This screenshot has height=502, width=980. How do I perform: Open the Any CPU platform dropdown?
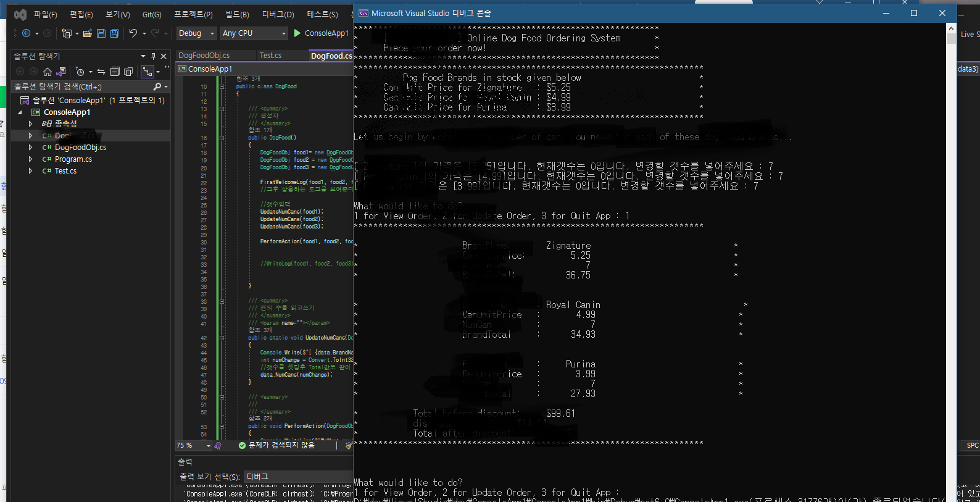254,33
